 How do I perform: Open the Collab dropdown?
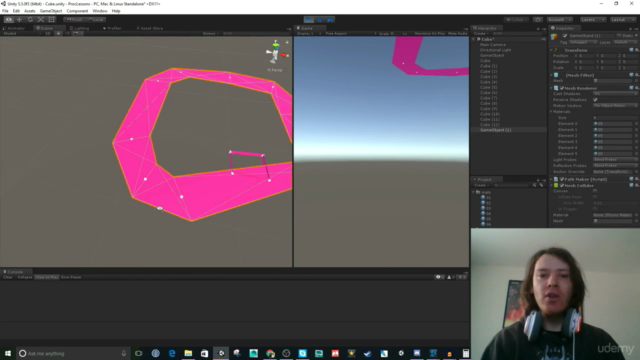tap(516, 20)
